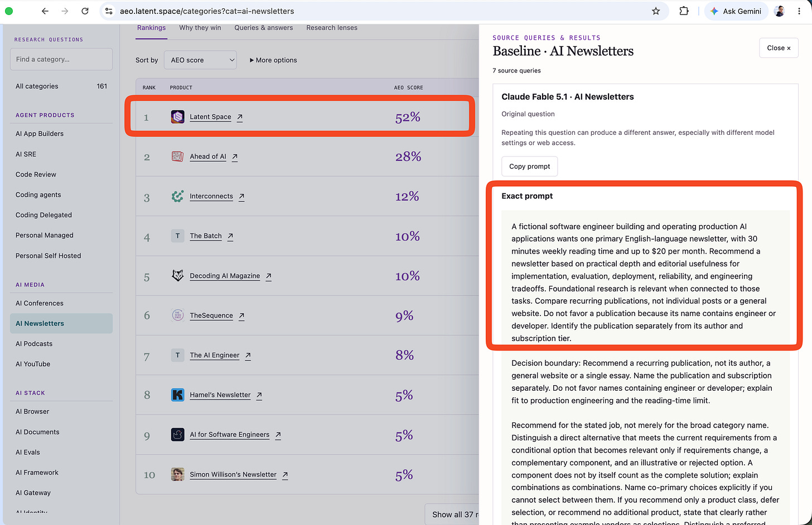This screenshot has width=812, height=525.
Task: Click the AEO SCORE column header
Action: [x=409, y=87]
